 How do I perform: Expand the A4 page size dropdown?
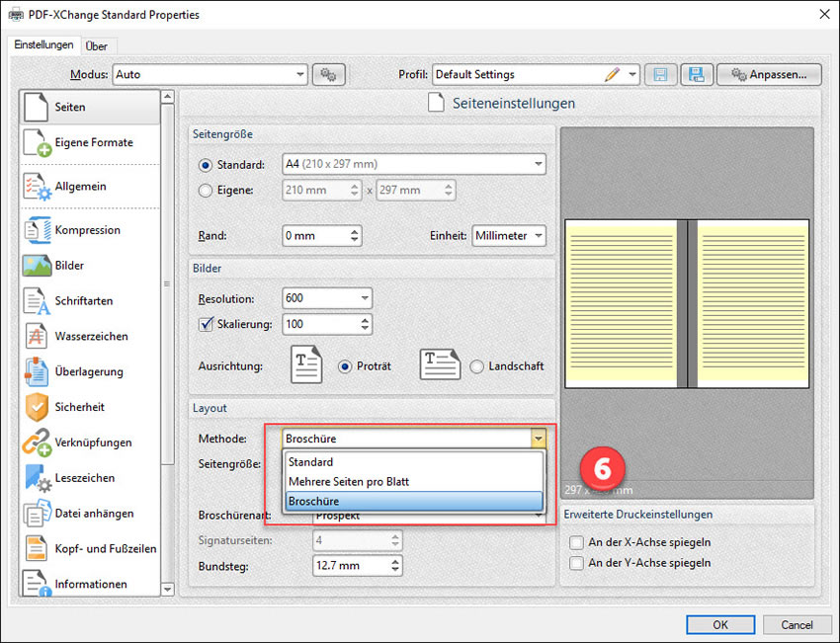coord(413,164)
